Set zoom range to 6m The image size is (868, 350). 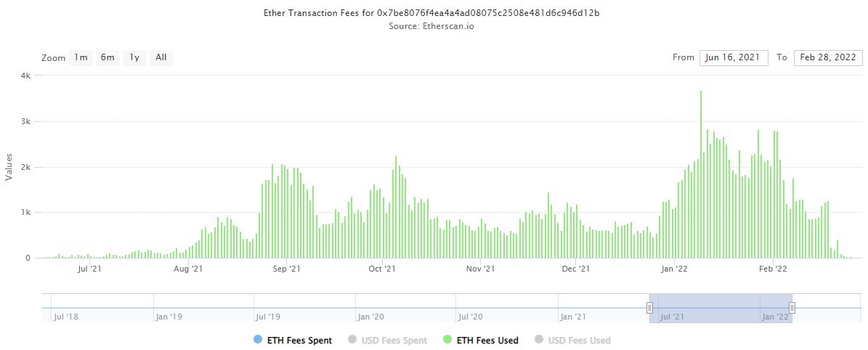pyautogui.click(x=108, y=57)
